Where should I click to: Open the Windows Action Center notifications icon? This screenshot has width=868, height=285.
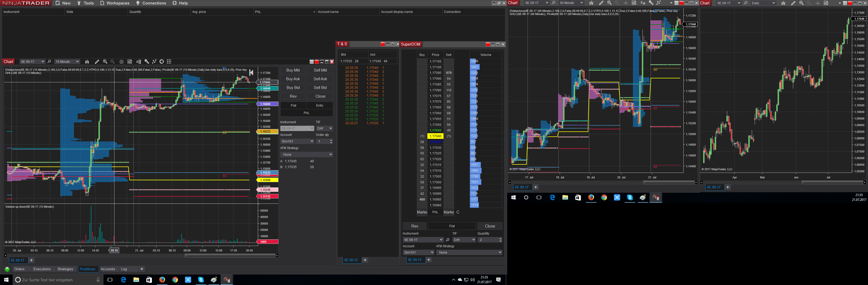pos(499,280)
